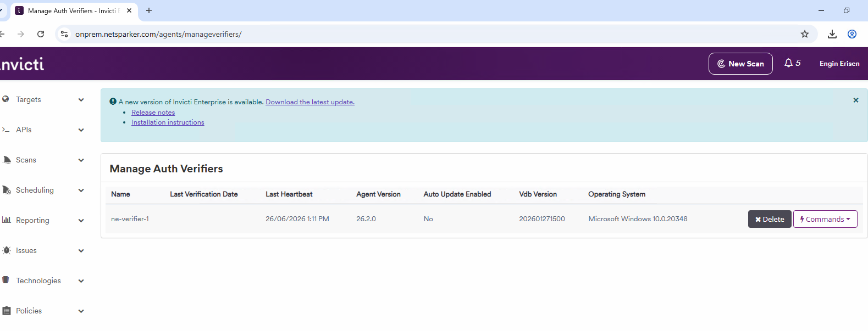Start a New Scan
Viewport: 868px width, 331px height.
pyautogui.click(x=740, y=64)
